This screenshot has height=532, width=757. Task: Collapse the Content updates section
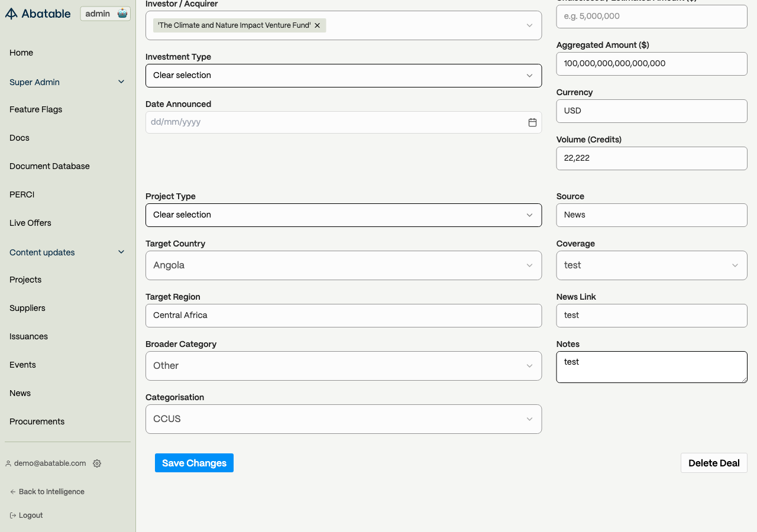point(121,252)
